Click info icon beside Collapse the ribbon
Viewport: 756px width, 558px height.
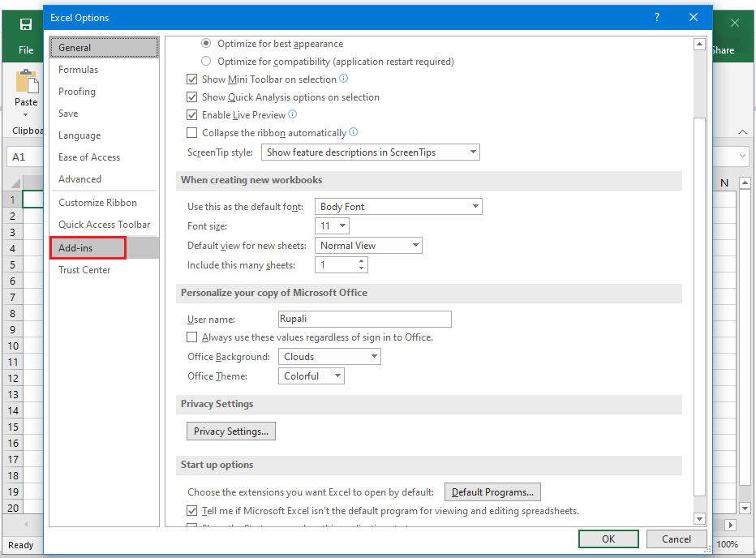coord(353,132)
